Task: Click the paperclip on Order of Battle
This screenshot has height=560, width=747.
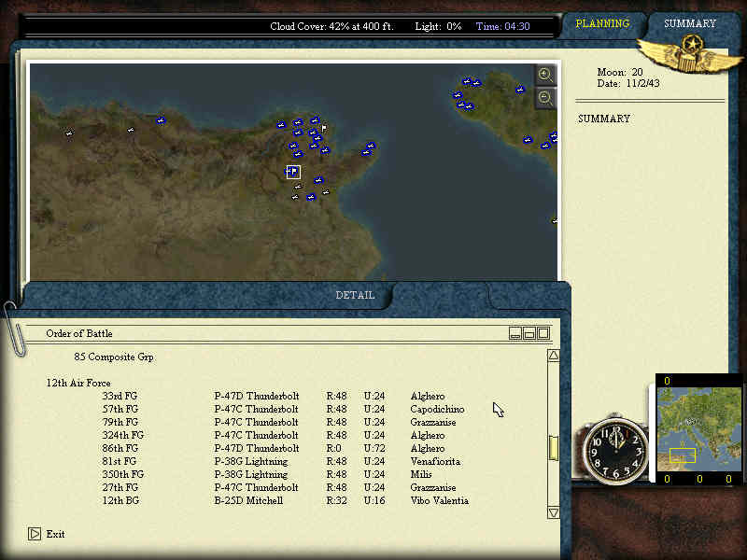Action: point(14,327)
